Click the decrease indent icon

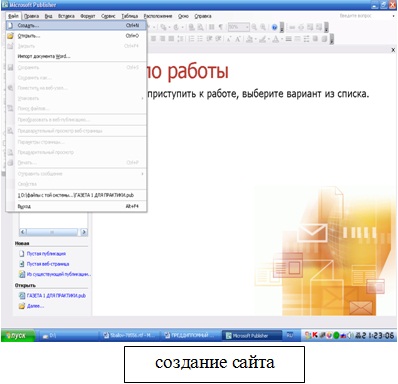[209, 39]
